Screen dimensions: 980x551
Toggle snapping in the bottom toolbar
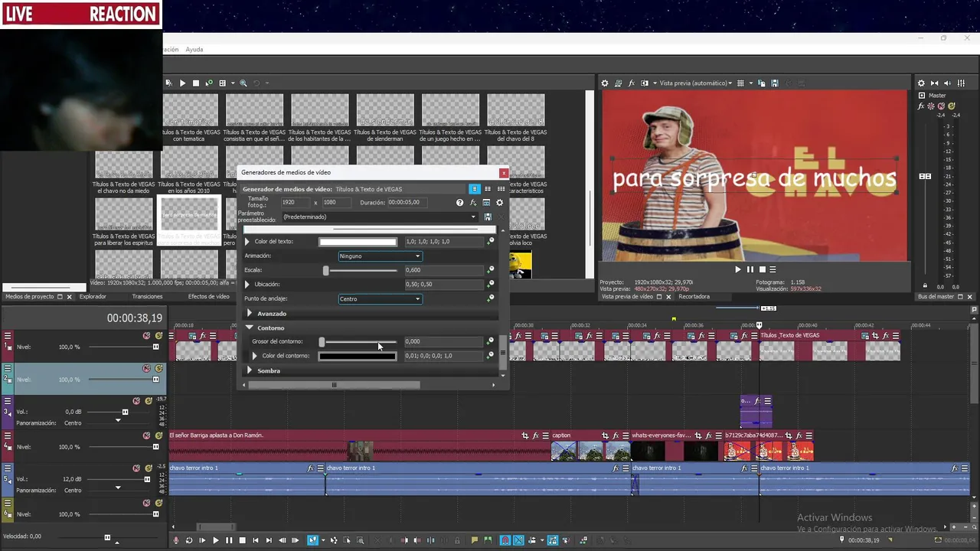coord(505,540)
